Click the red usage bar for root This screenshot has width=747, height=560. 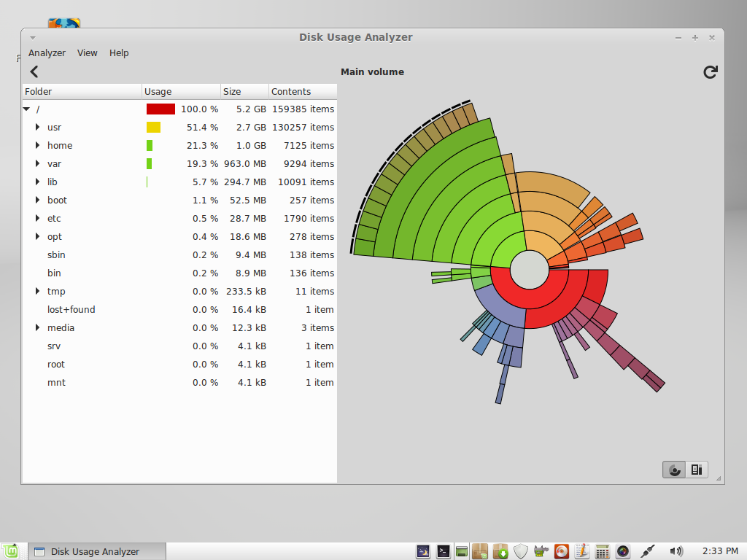160,109
